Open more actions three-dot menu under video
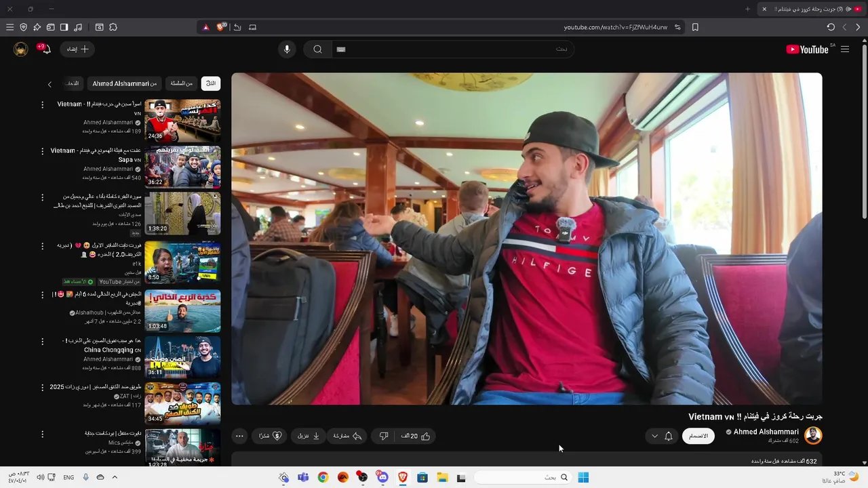The width and height of the screenshot is (868, 488). click(x=239, y=436)
